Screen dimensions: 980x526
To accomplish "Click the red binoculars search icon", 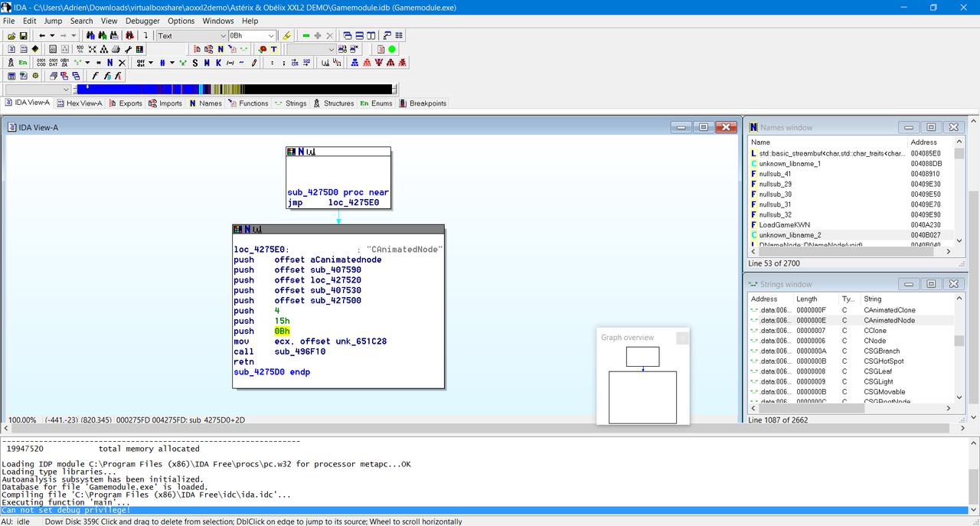I will (x=130, y=36).
